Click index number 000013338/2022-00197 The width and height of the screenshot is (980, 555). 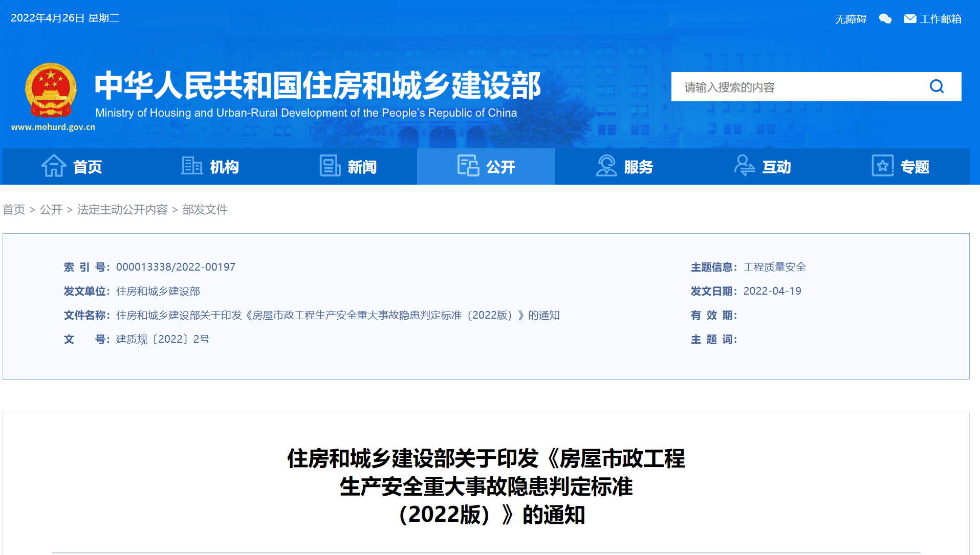point(176,267)
